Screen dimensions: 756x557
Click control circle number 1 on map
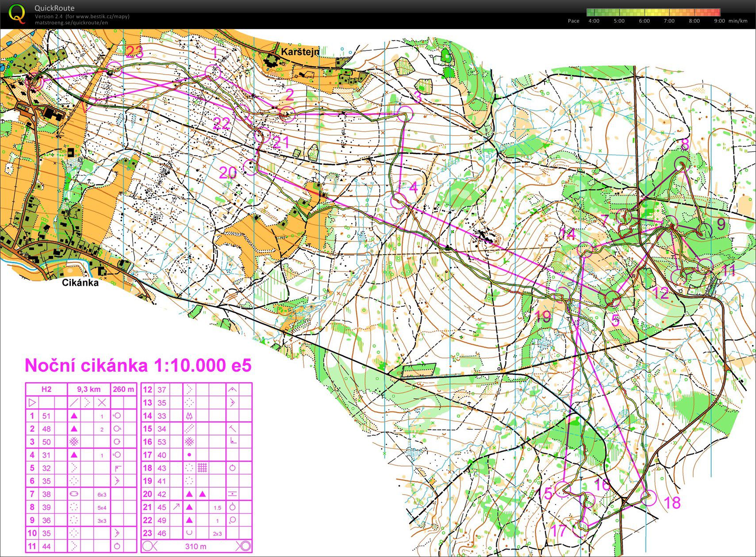pyautogui.click(x=214, y=72)
